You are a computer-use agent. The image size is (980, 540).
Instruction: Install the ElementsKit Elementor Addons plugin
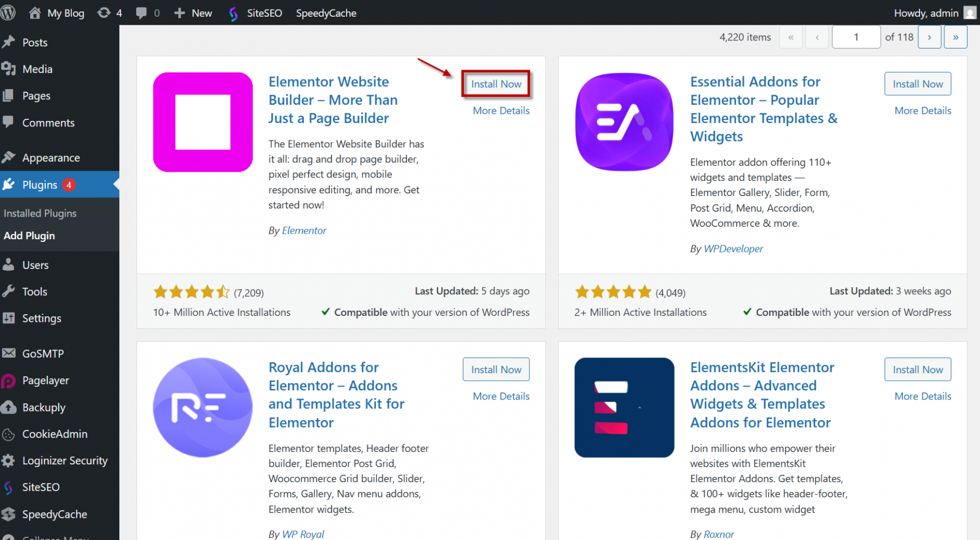pos(917,370)
